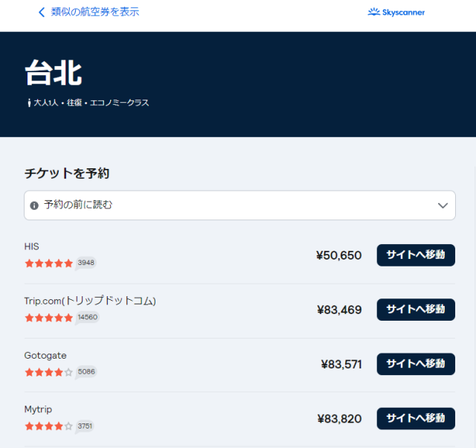Click Mytrip star rating icons
The image size is (476, 448).
pos(49,426)
